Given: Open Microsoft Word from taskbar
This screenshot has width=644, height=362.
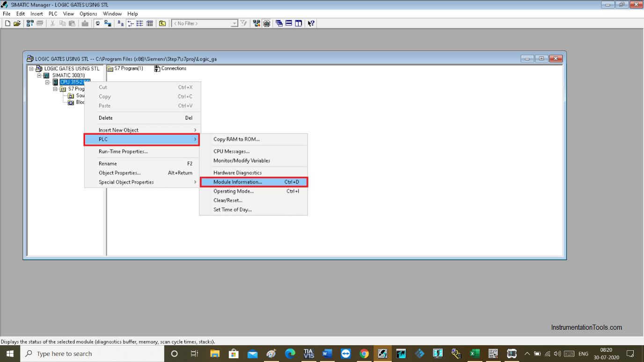Looking at the screenshot, I should pos(327,354).
